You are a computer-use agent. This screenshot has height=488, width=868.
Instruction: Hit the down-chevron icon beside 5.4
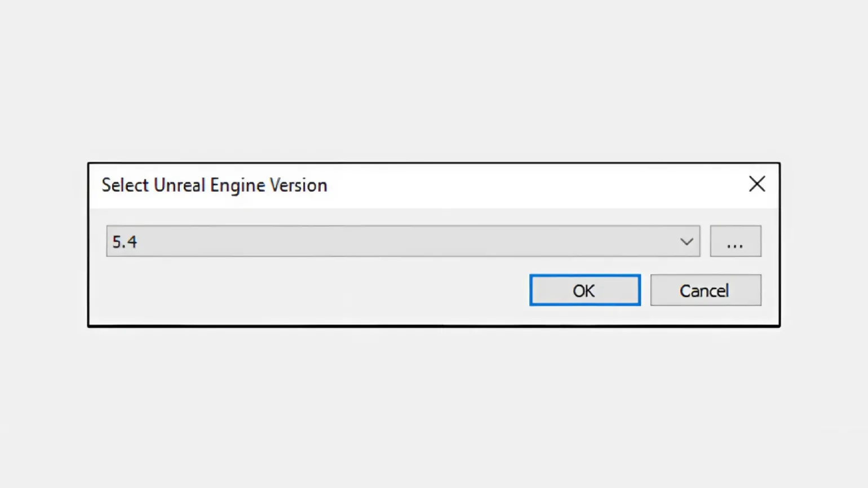pyautogui.click(x=686, y=242)
